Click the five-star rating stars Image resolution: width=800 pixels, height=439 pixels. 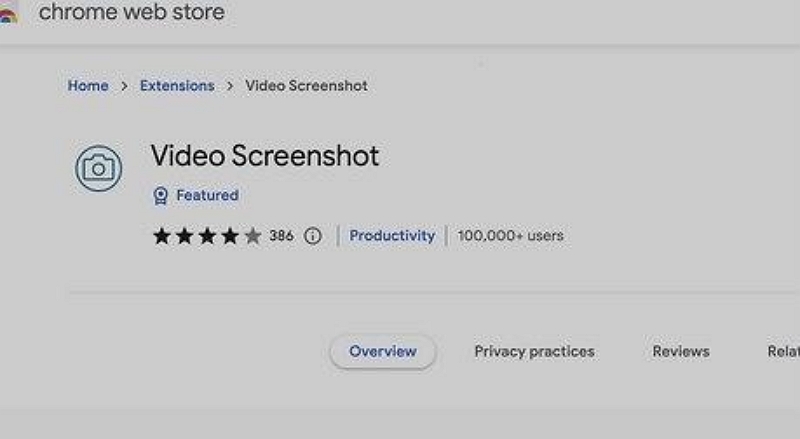pos(207,236)
